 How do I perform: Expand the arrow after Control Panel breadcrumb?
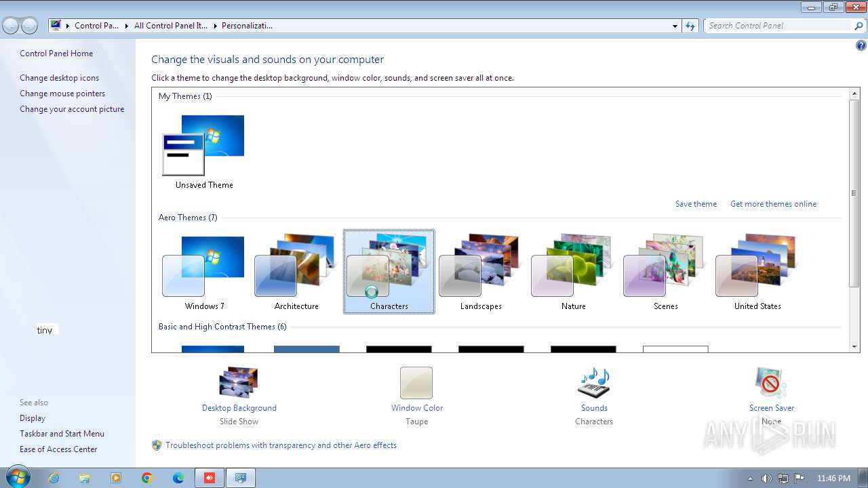tap(126, 26)
